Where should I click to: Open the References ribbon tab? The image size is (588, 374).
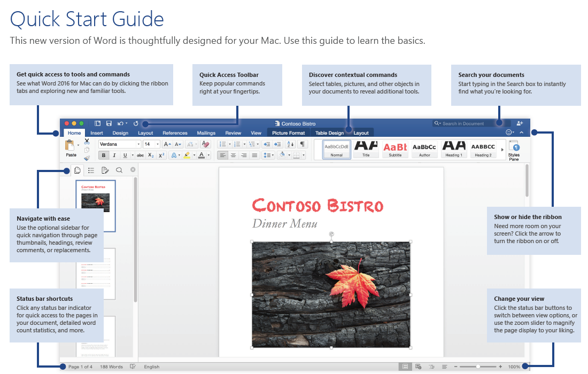[x=175, y=133]
